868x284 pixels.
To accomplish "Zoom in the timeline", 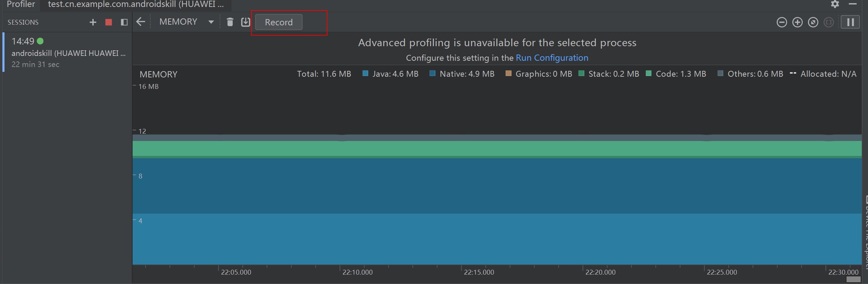I will pyautogui.click(x=797, y=22).
